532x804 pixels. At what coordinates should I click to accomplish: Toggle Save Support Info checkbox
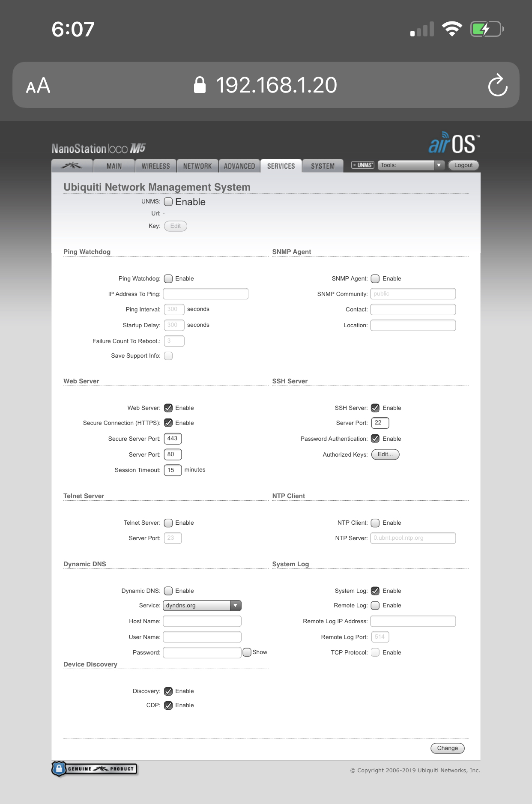(168, 356)
